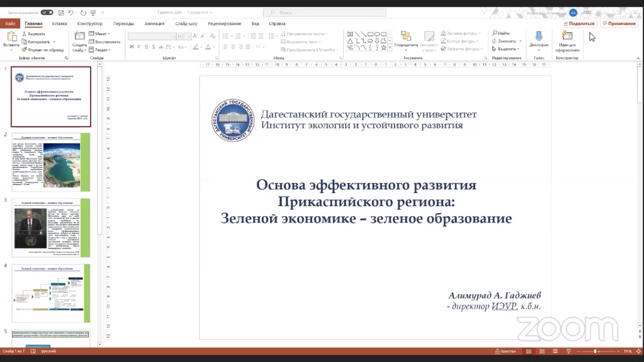Image resolution: width=644 pixels, height=362 pixels.
Task: Switch to the Animation (Анимация) tab
Action: pos(154,24)
